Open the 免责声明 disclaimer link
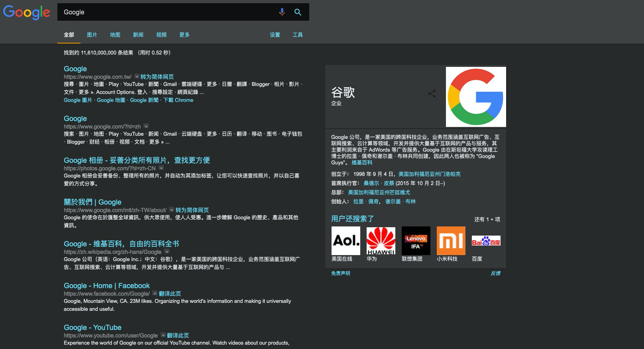Image resolution: width=644 pixels, height=349 pixels. click(341, 273)
